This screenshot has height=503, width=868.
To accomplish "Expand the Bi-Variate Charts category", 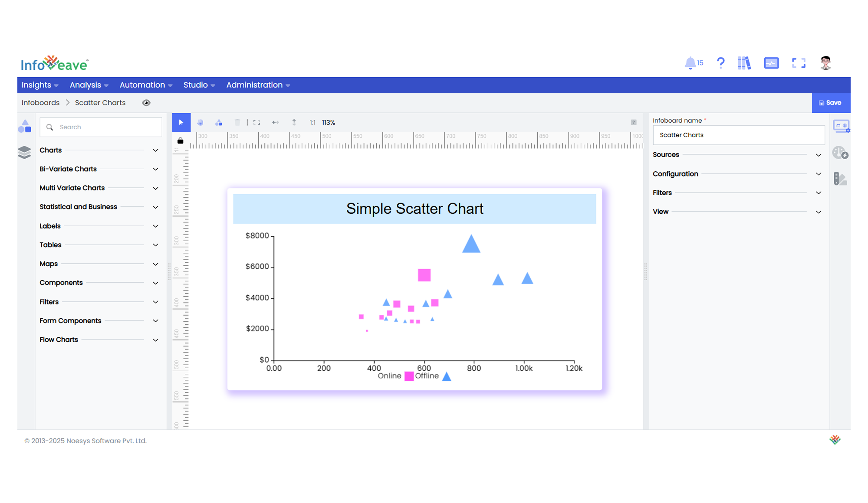I will (99, 169).
